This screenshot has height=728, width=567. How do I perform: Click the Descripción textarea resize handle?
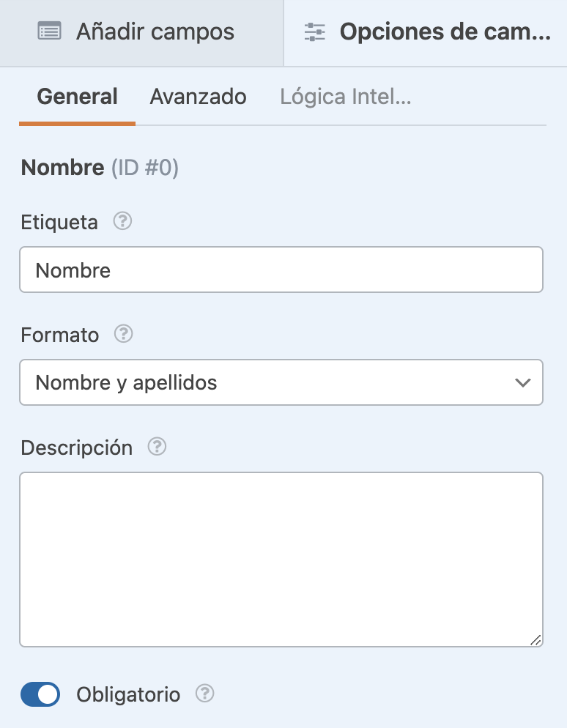point(535,639)
